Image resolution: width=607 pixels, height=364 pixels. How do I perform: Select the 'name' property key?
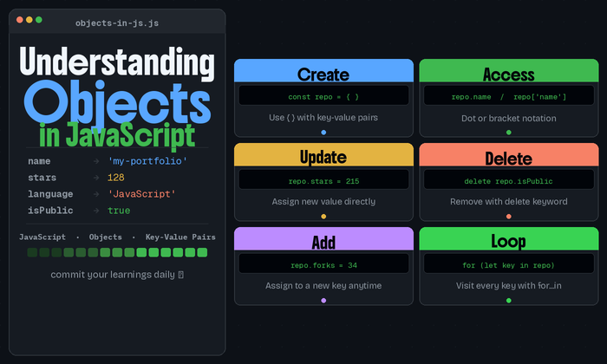pyautogui.click(x=39, y=161)
